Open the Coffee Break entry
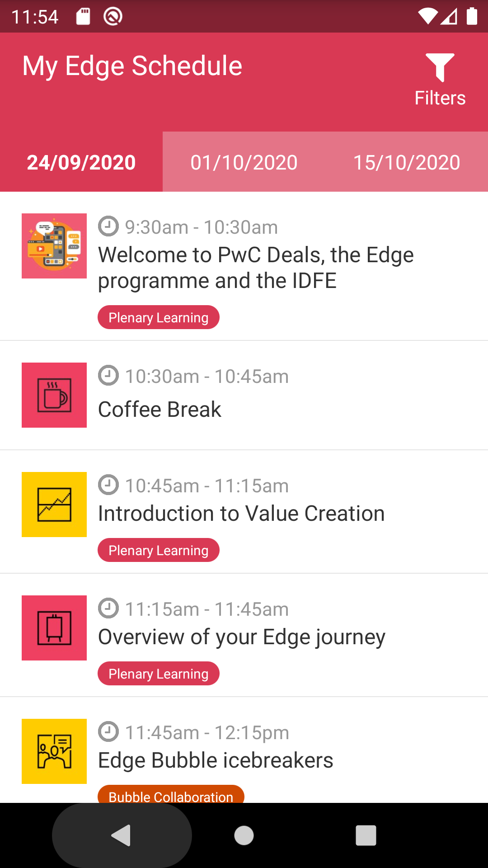 pyautogui.click(x=244, y=396)
